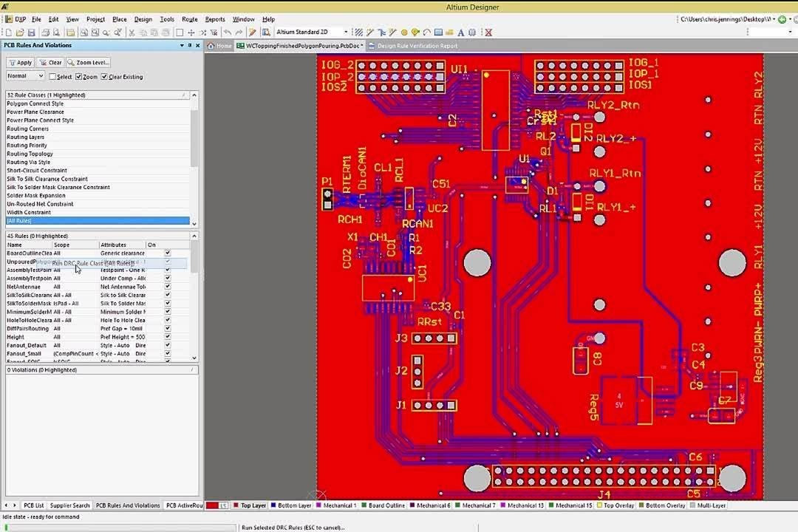798x532 pixels.
Task: Click the Top Layer color swatch
Action: click(x=236, y=505)
